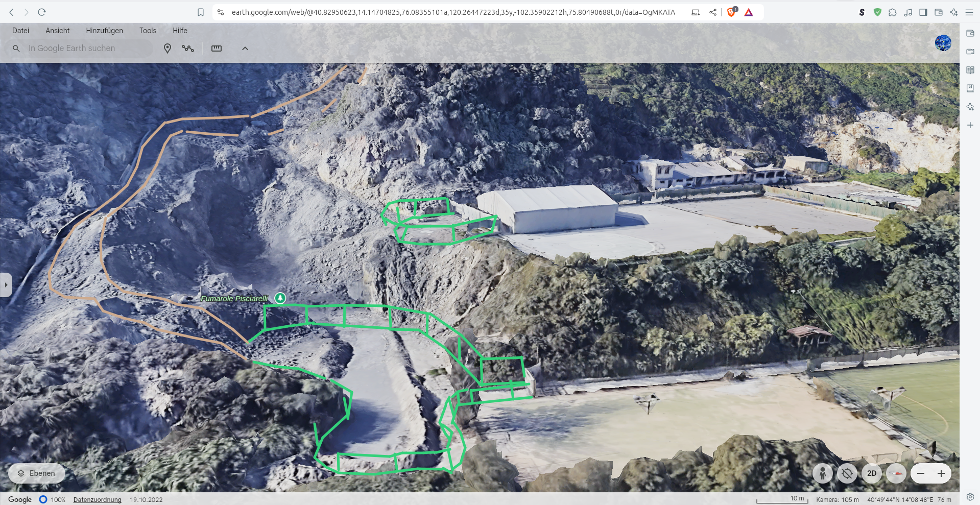This screenshot has width=980, height=505.
Task: Zoom in with the plus button
Action: tap(941, 473)
